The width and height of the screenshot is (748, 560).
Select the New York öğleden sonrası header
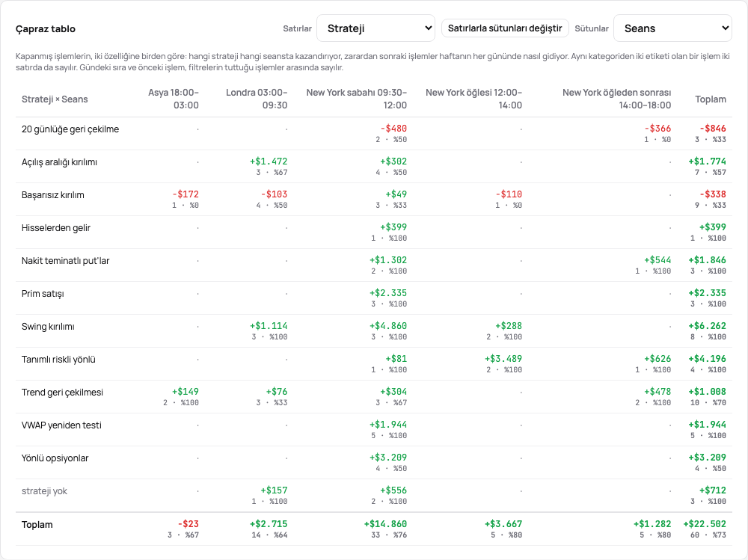pyautogui.click(x=616, y=99)
